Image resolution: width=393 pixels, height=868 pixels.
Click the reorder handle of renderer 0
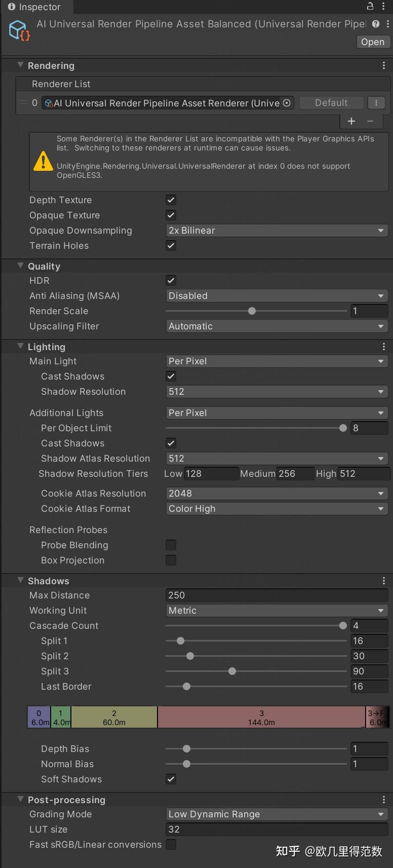point(23,103)
